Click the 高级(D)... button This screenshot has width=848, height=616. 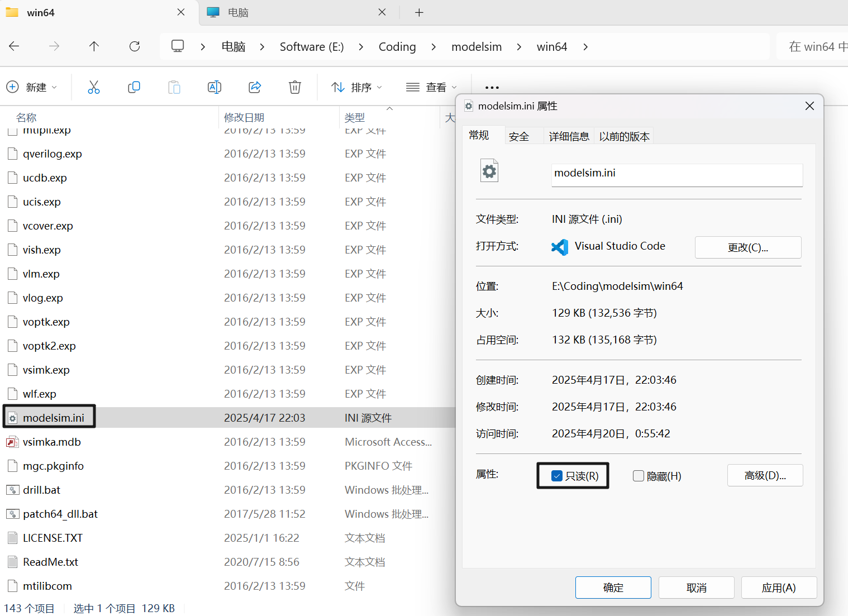pos(765,475)
